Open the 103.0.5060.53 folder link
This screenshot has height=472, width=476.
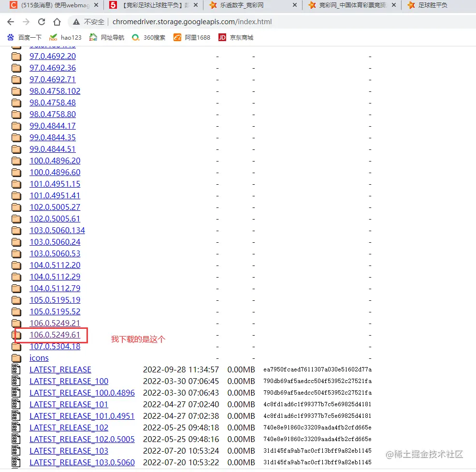pyautogui.click(x=55, y=253)
